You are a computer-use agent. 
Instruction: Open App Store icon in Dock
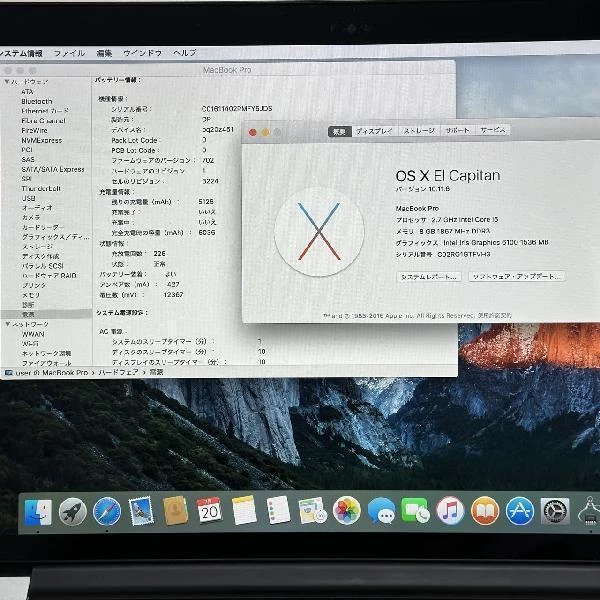click(520, 511)
